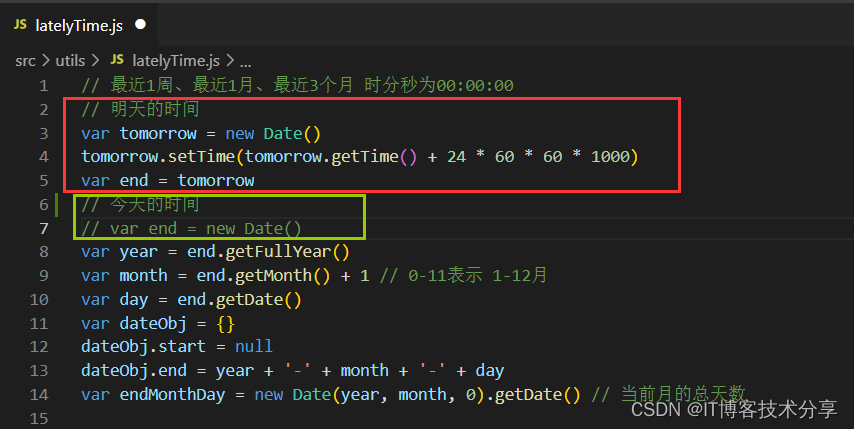Click the empty braces on line 11

(225, 324)
